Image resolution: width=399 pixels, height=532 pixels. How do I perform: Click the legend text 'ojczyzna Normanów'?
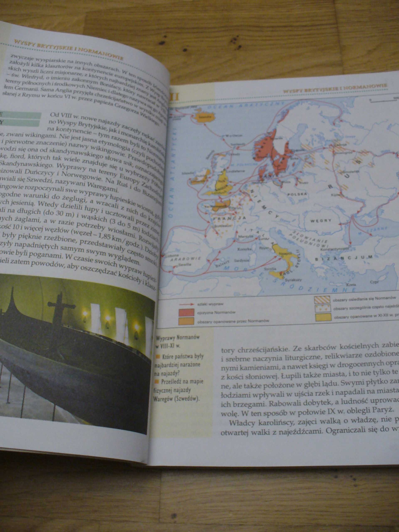(216, 312)
